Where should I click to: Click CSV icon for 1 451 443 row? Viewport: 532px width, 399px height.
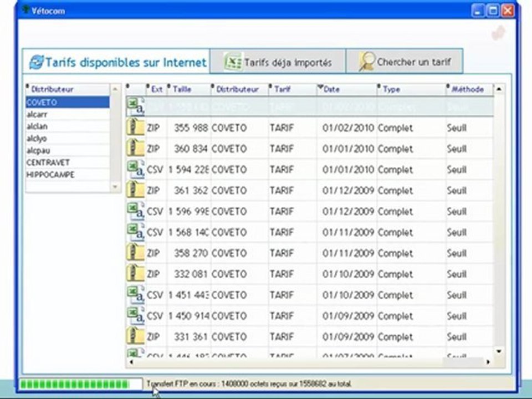tap(136, 294)
